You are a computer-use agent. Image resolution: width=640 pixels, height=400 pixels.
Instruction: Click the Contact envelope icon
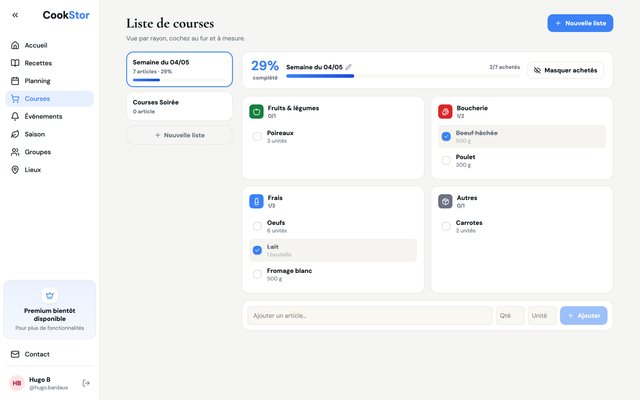click(x=15, y=354)
